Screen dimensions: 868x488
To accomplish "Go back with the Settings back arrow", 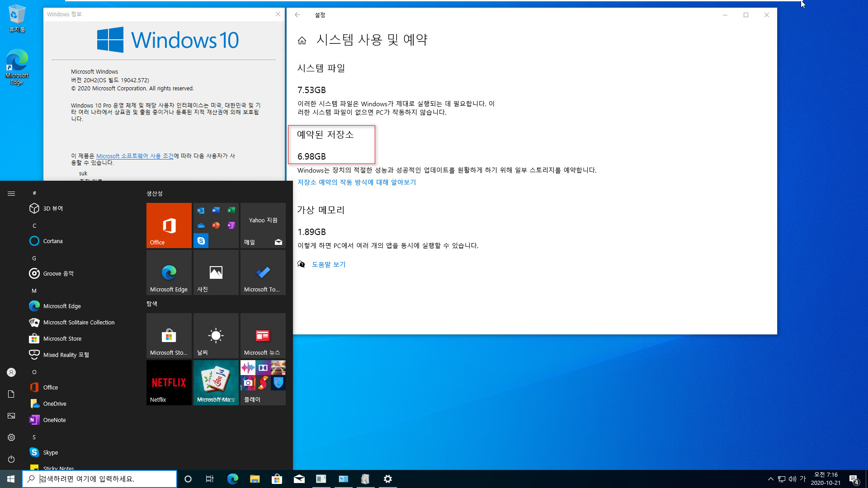I will click(297, 15).
